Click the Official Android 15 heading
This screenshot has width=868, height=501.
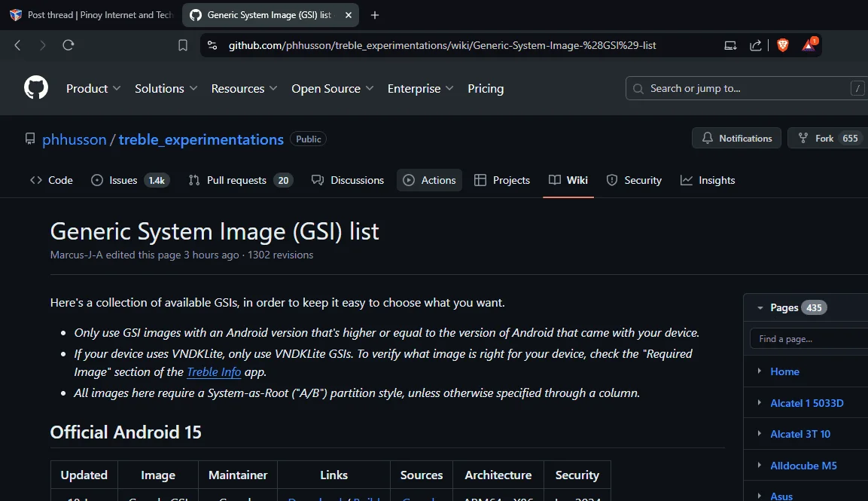tap(126, 432)
